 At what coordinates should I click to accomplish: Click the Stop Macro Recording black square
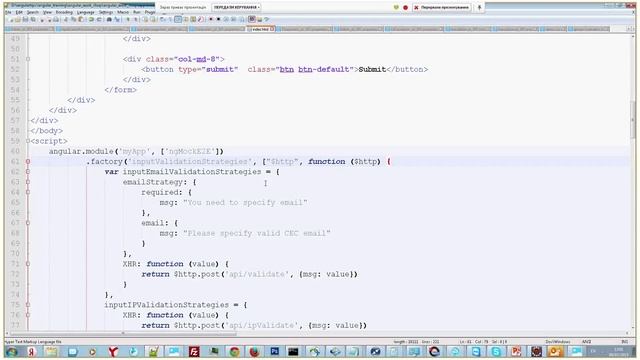point(218,19)
